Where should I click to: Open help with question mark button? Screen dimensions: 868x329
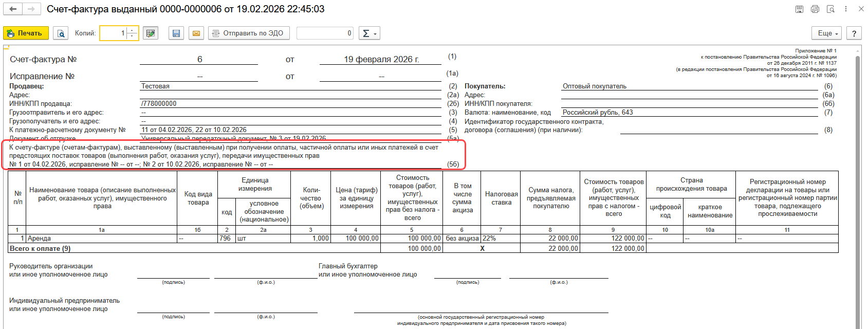[854, 33]
